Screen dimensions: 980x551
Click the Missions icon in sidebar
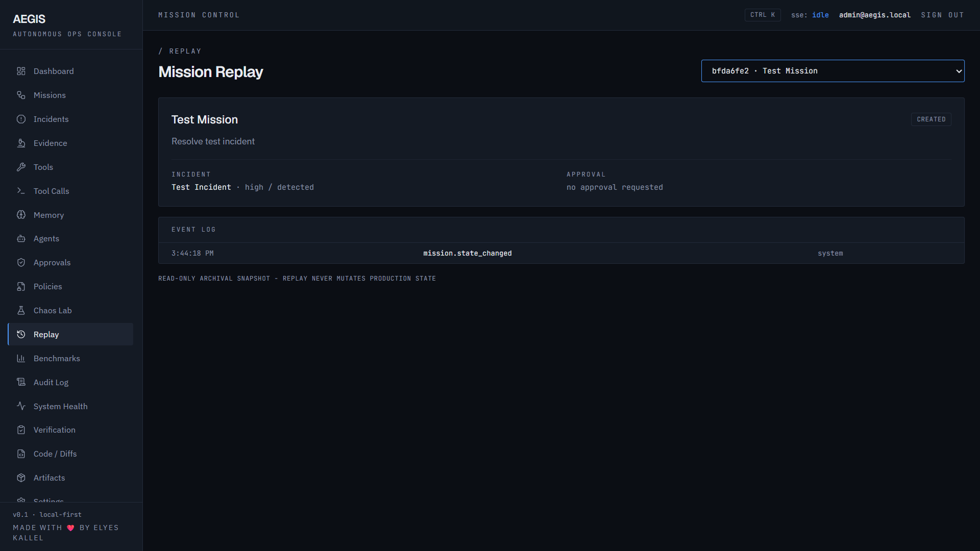tap(21, 95)
